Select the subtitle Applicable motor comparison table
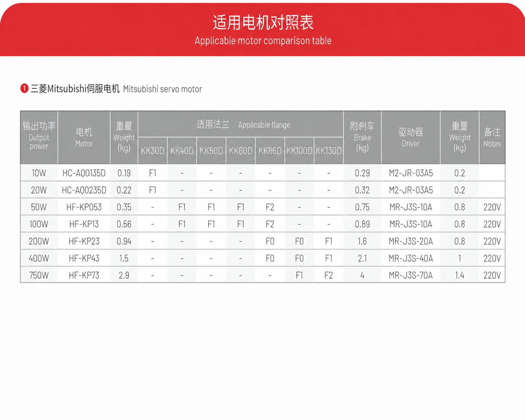Screen dimensions: 525x420 coord(263,40)
